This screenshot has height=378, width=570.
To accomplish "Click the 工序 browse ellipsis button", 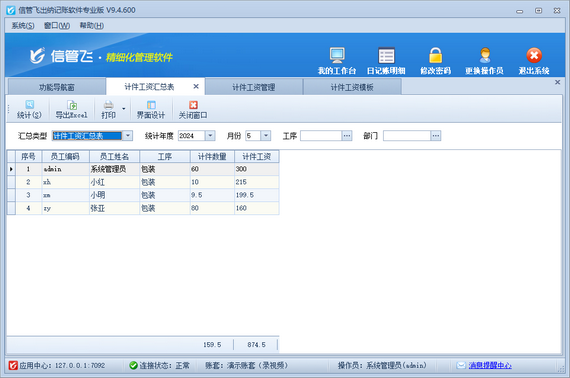I will pyautogui.click(x=347, y=136).
